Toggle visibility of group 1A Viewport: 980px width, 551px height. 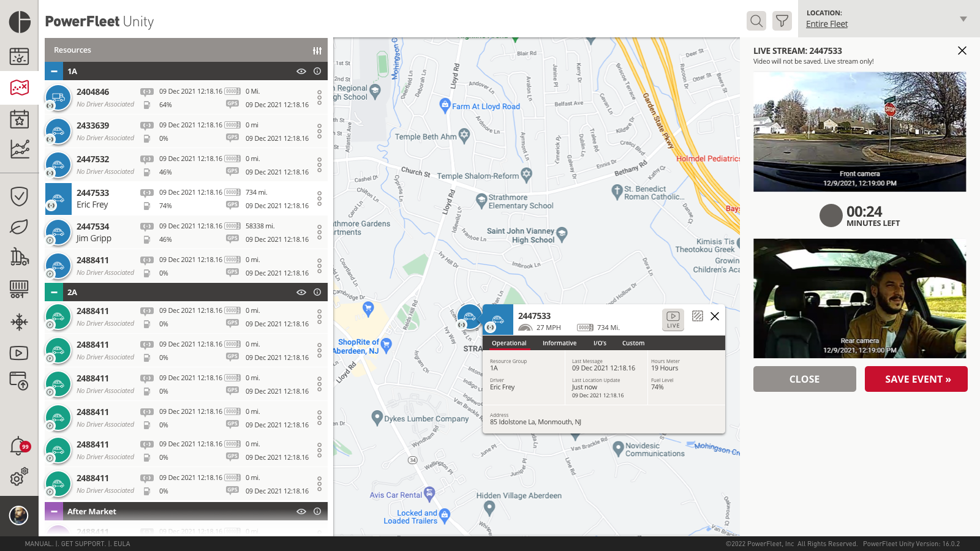(301, 71)
